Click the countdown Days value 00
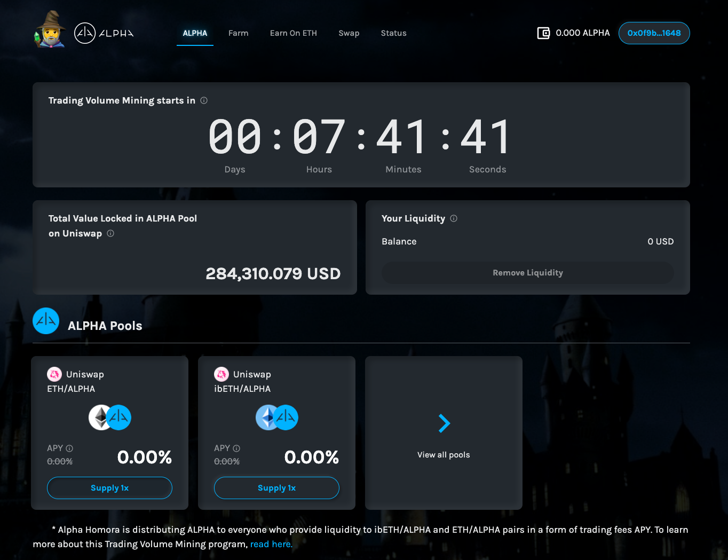 (x=235, y=137)
